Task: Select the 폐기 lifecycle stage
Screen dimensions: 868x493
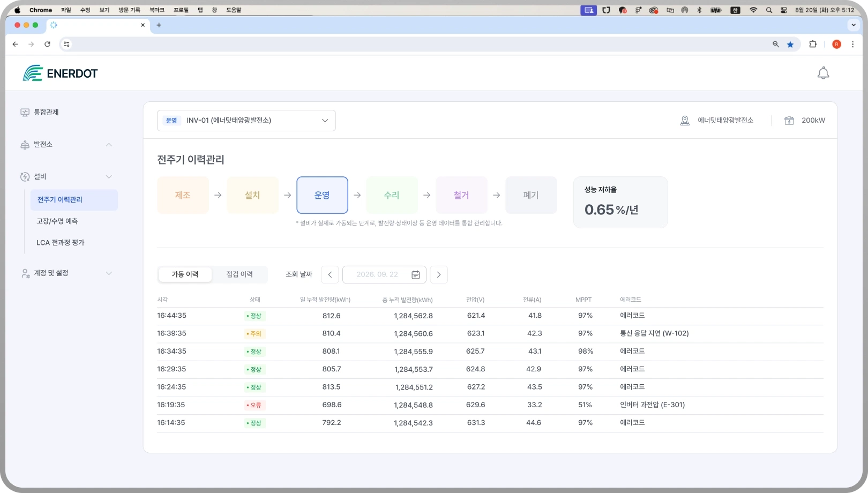Action: pyautogui.click(x=531, y=196)
